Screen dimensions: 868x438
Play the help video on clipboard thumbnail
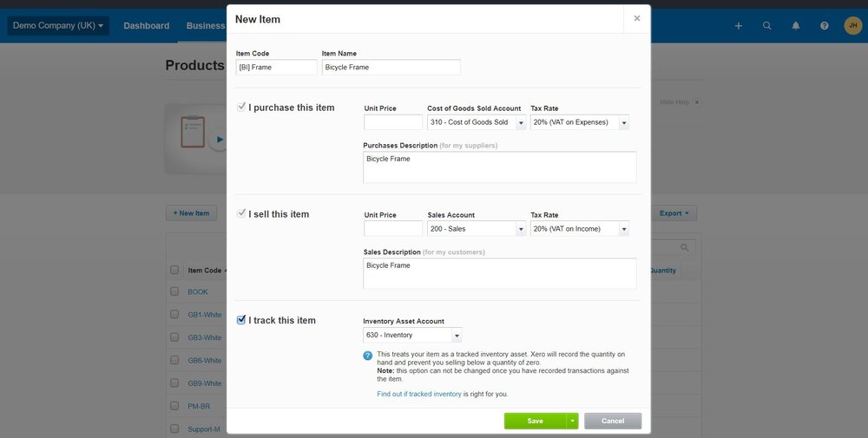coord(220,140)
